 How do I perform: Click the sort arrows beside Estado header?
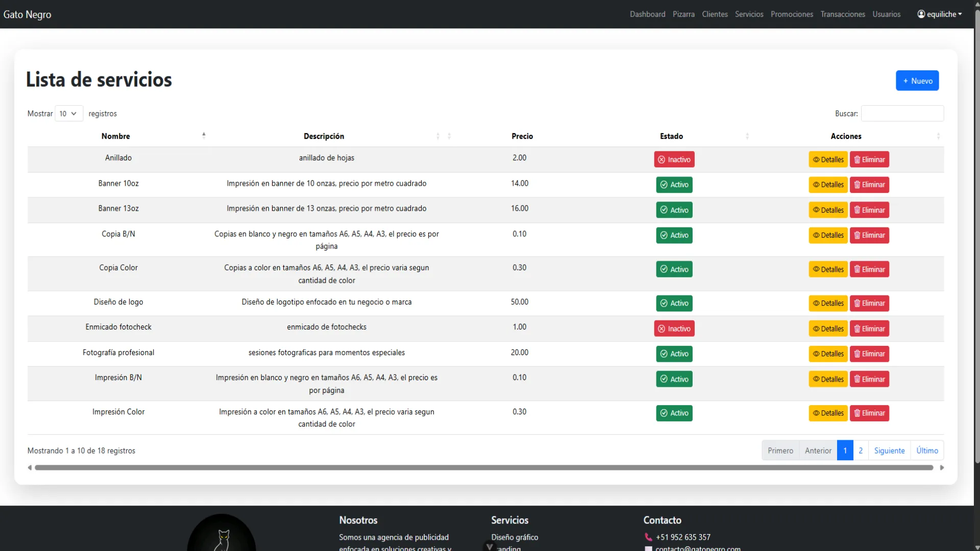pyautogui.click(x=747, y=136)
